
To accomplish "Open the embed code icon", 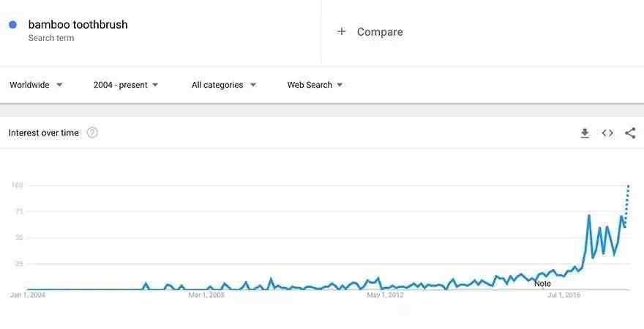I will (x=607, y=133).
